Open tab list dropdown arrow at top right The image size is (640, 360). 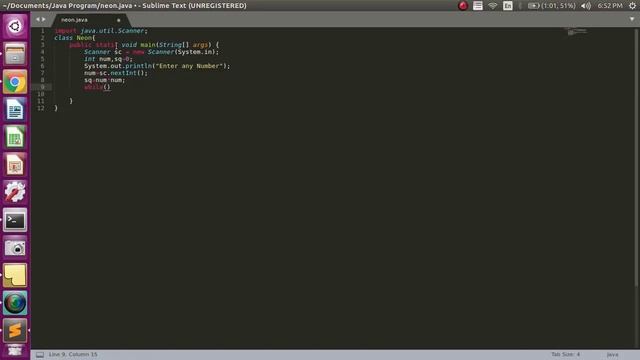(x=632, y=19)
